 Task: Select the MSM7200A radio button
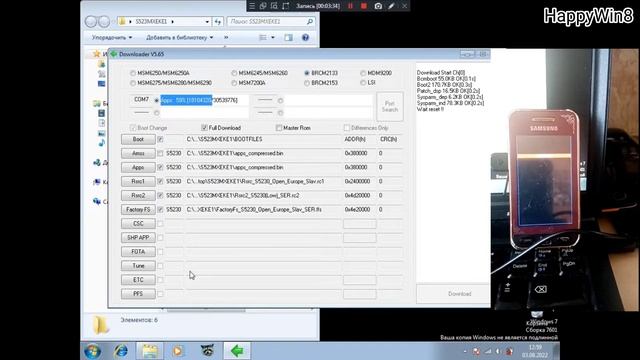(x=234, y=83)
